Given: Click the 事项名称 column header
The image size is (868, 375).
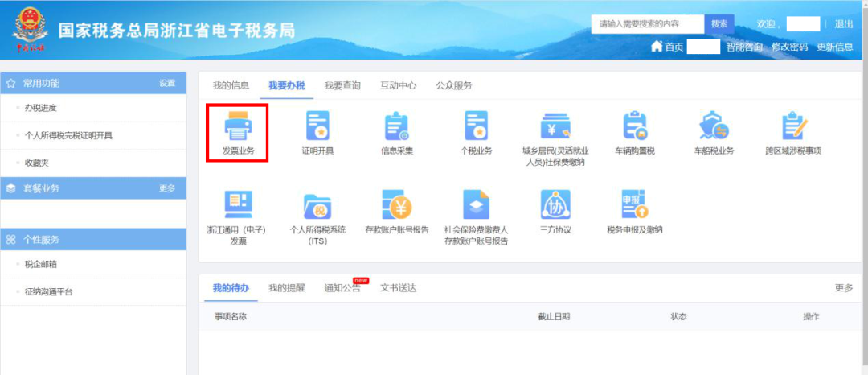Looking at the screenshot, I should (x=231, y=317).
